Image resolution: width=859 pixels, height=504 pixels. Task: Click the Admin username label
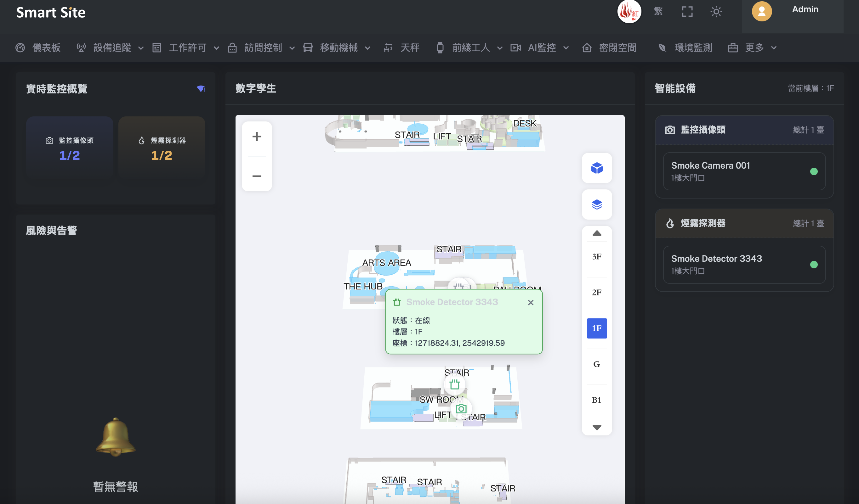tap(805, 9)
